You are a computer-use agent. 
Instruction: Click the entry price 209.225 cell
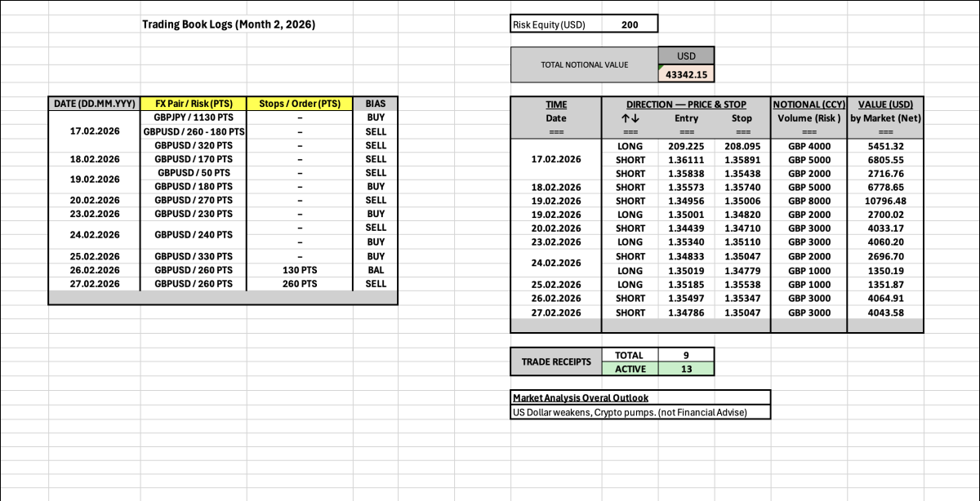686,146
